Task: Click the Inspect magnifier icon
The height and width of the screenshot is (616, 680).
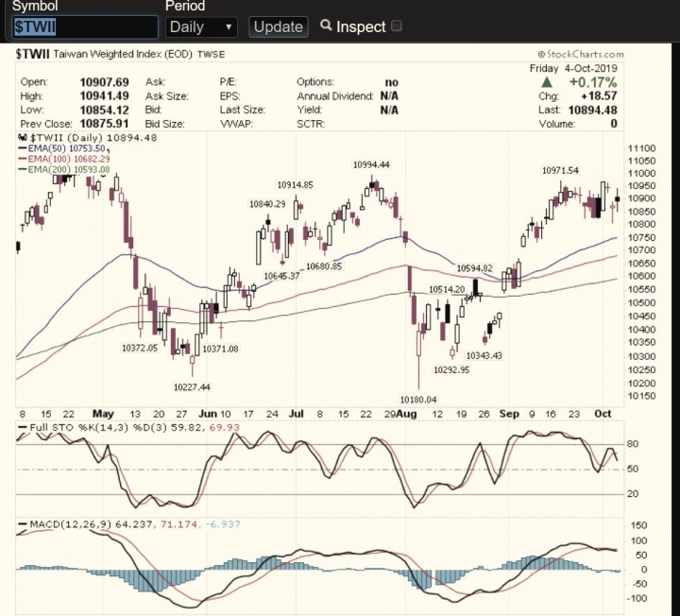Action: click(x=326, y=26)
